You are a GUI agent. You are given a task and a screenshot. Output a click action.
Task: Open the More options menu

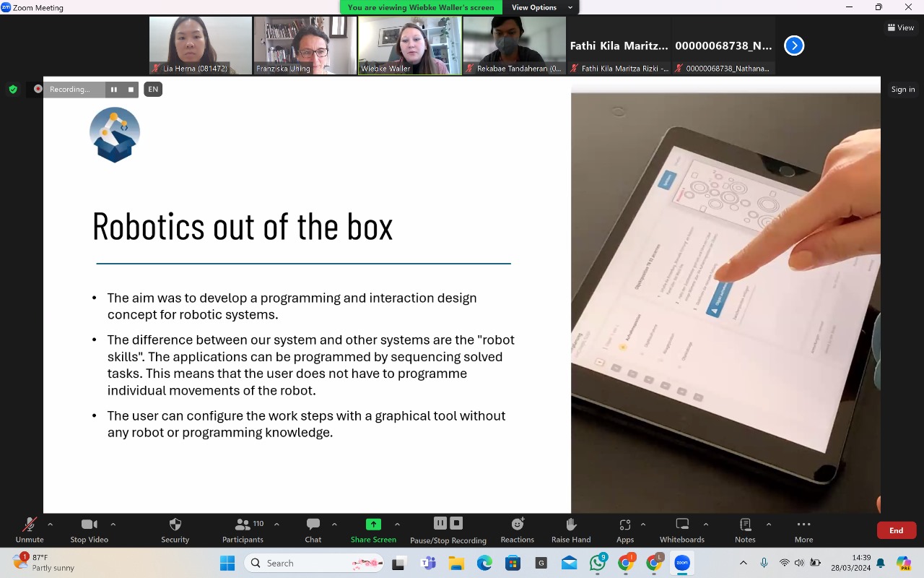point(803,530)
